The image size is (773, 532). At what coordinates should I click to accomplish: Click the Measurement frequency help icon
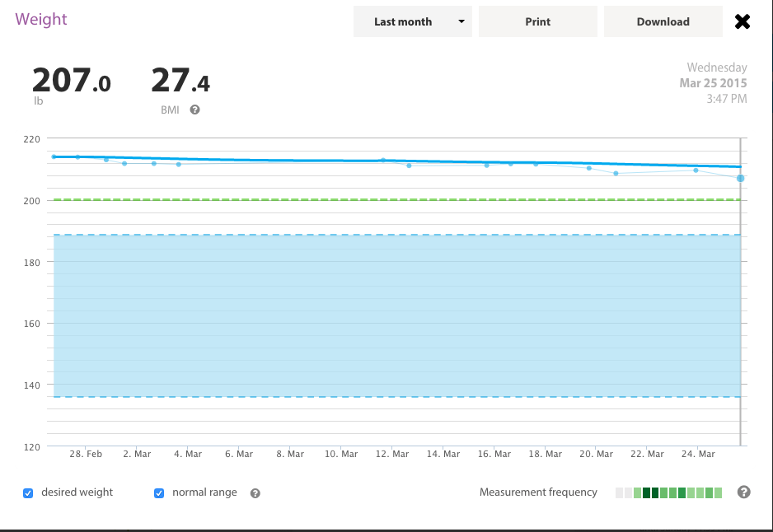pos(743,492)
